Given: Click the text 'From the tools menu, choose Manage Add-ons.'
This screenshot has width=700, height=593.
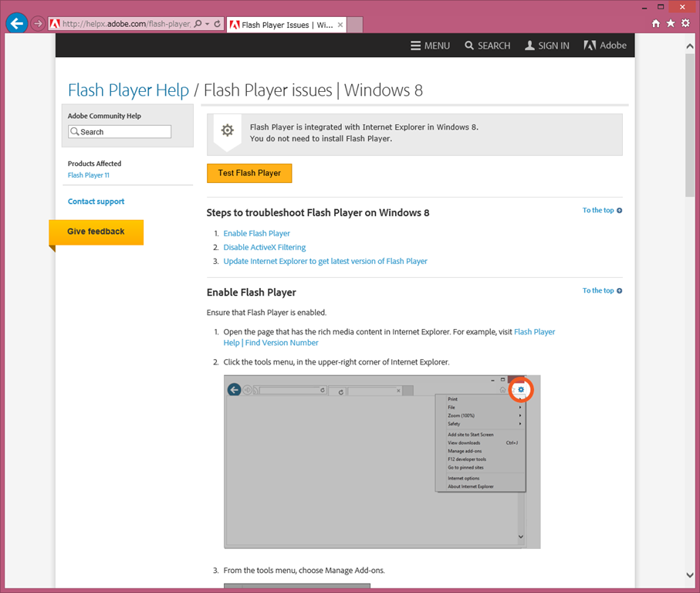Looking at the screenshot, I should (304, 571).
